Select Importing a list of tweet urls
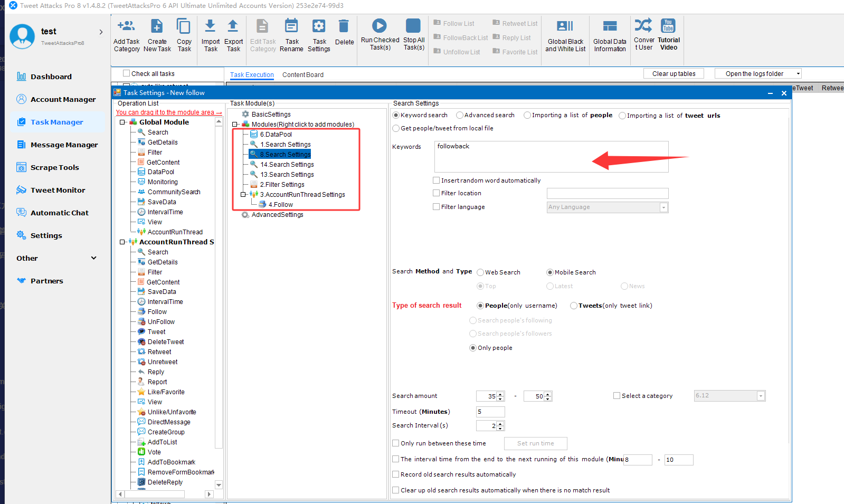Image resolution: width=844 pixels, height=504 pixels. pos(622,116)
